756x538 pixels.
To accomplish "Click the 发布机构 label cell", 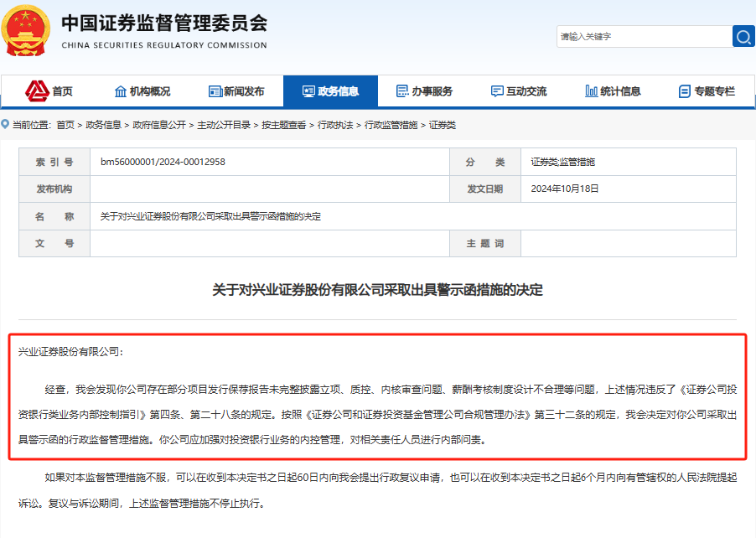I will pos(54,189).
